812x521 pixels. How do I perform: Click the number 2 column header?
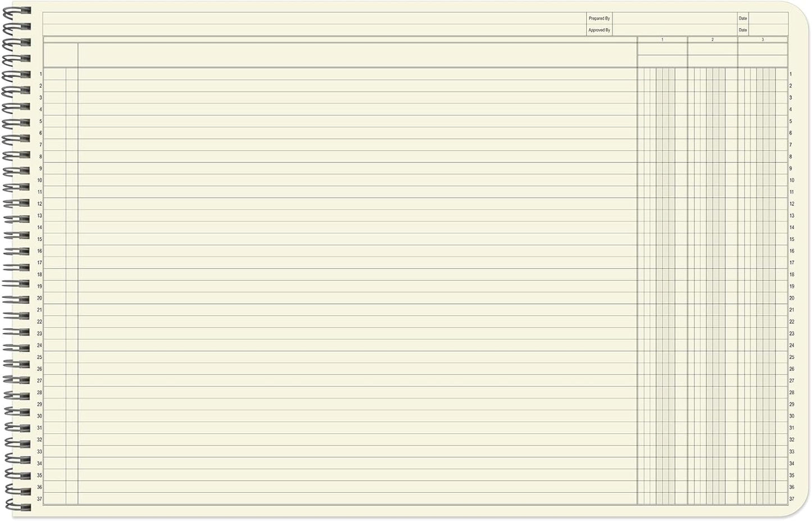point(713,40)
